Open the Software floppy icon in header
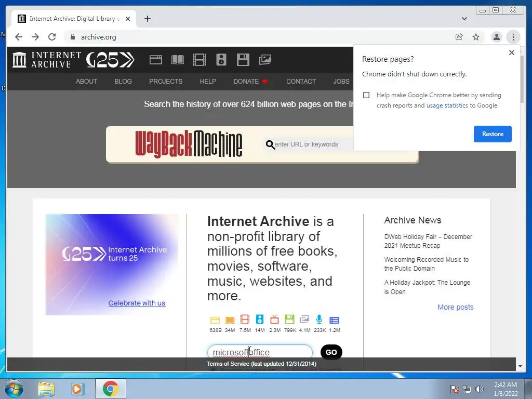This screenshot has width=532, height=399. coord(243,60)
